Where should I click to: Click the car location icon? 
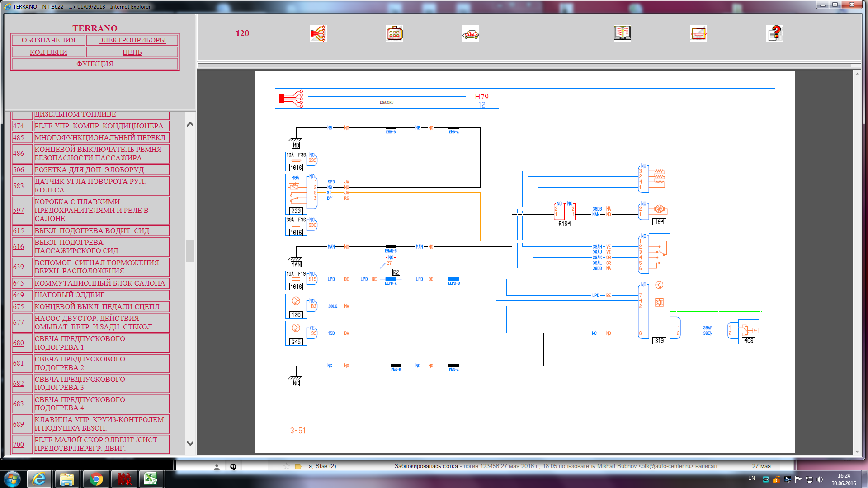[x=470, y=33]
